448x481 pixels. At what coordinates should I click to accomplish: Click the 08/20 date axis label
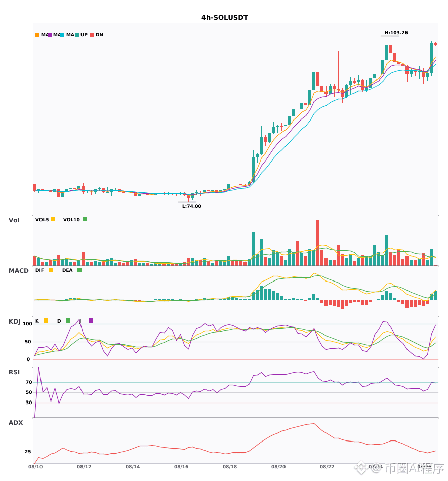click(x=278, y=467)
